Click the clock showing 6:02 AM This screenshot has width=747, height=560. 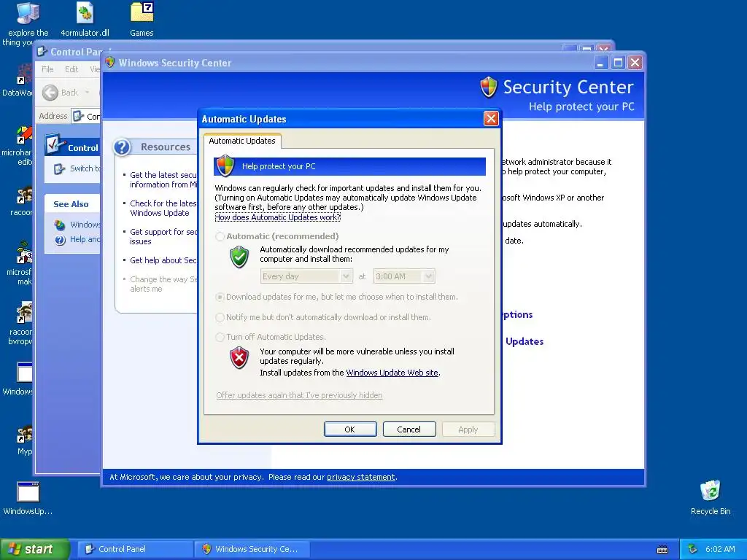point(720,550)
